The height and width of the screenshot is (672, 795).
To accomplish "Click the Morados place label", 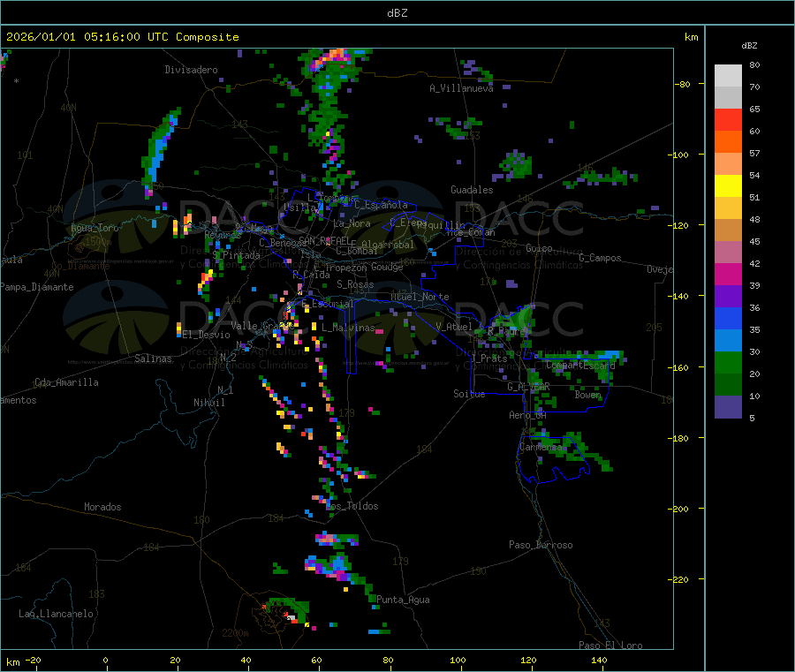I will [x=102, y=507].
